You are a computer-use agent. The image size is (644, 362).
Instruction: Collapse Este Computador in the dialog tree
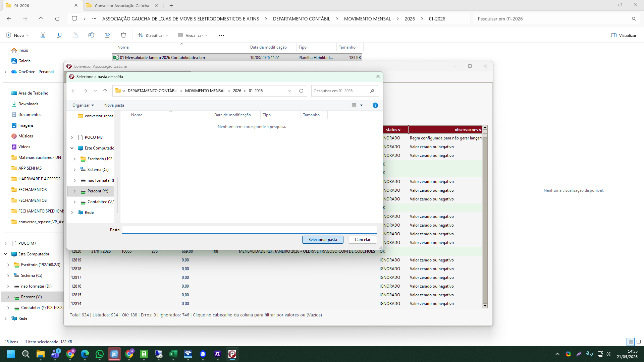pos(72,148)
